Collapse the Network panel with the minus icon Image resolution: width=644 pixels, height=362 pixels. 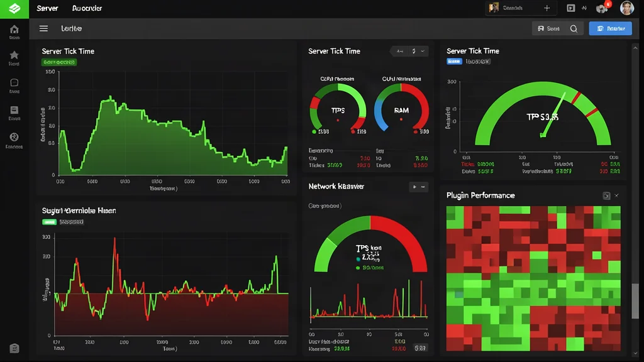pyautogui.click(x=423, y=187)
